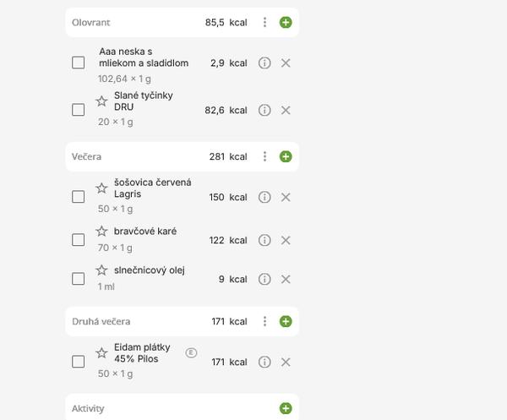The height and width of the screenshot is (420, 507).
Task: Open Olovrant three-dot options menu
Action: coord(264,23)
